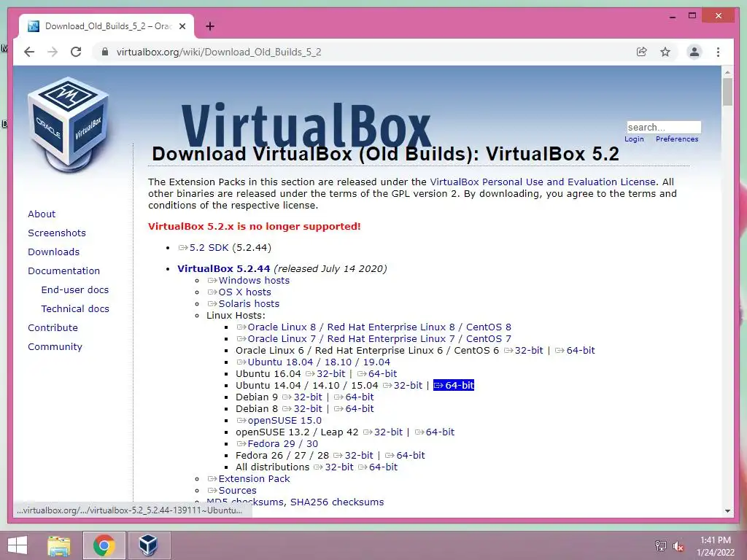Screen dimensions: 747x560
Task: Go to About in the sidebar
Action: (42, 214)
